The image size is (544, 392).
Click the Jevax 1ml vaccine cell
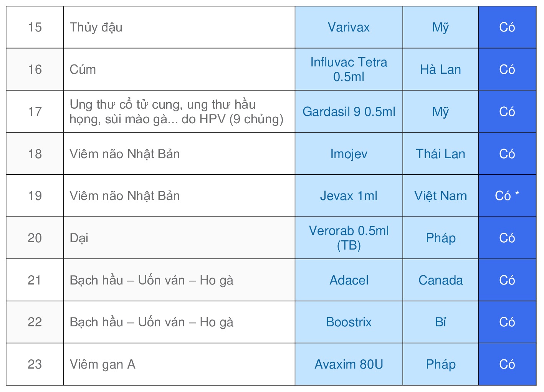(x=349, y=196)
